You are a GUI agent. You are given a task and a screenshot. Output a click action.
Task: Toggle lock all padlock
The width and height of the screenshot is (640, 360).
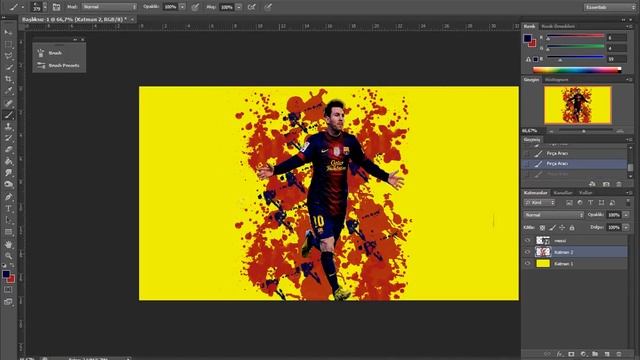pyautogui.click(x=572, y=227)
